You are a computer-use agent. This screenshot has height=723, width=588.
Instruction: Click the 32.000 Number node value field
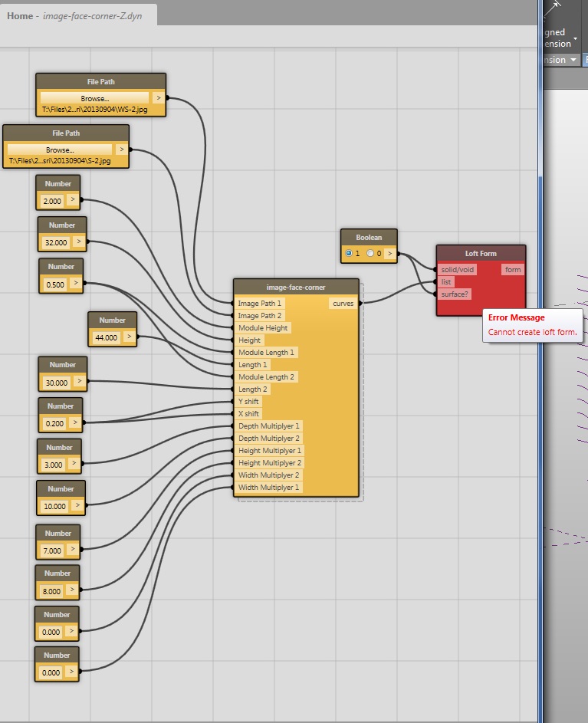56,242
